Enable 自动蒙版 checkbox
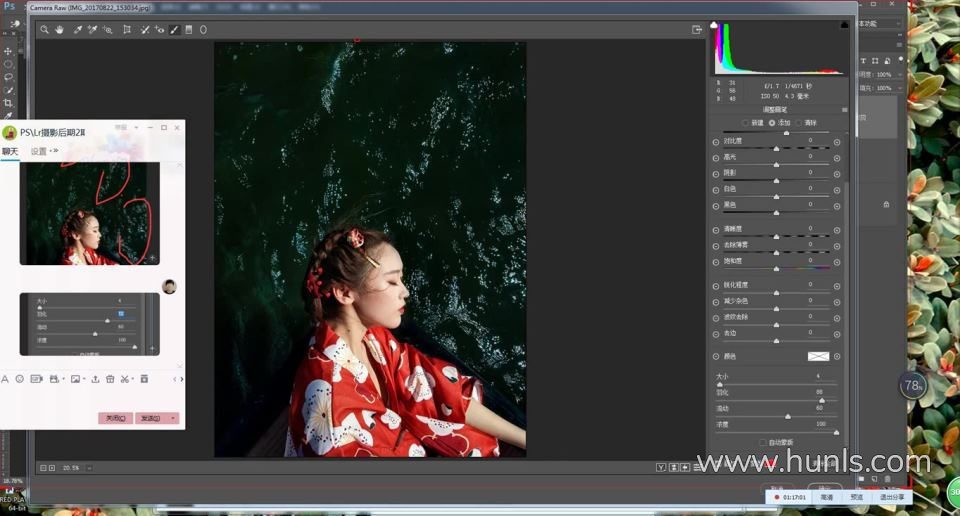This screenshot has height=516, width=960. pos(762,443)
